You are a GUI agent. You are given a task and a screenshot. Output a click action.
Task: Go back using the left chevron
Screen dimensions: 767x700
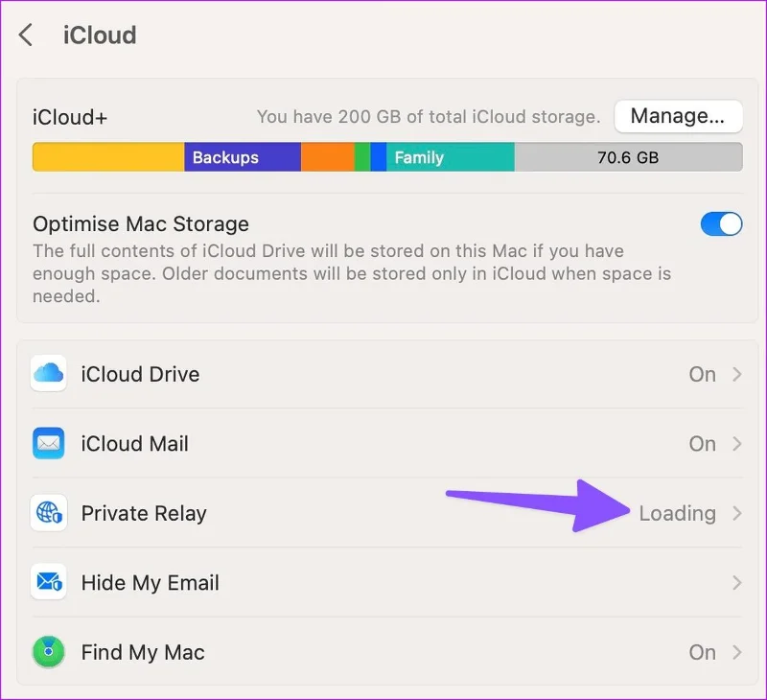tap(26, 35)
